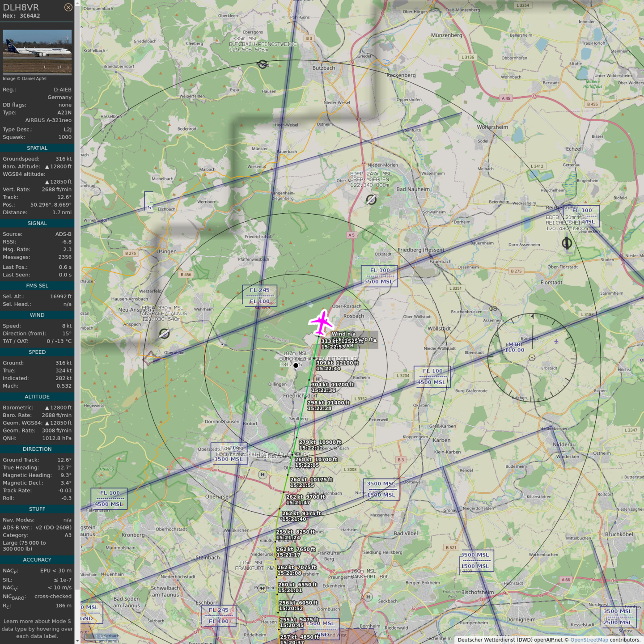The height and width of the screenshot is (644, 644).
Task: Select the magenta aircraft icon on map
Action: pos(321,322)
